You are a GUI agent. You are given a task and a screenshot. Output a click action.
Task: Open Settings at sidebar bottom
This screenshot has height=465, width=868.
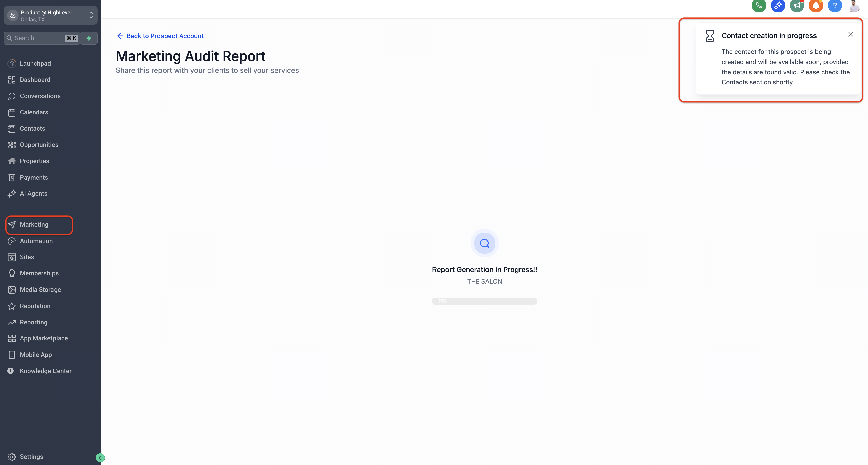[31, 457]
